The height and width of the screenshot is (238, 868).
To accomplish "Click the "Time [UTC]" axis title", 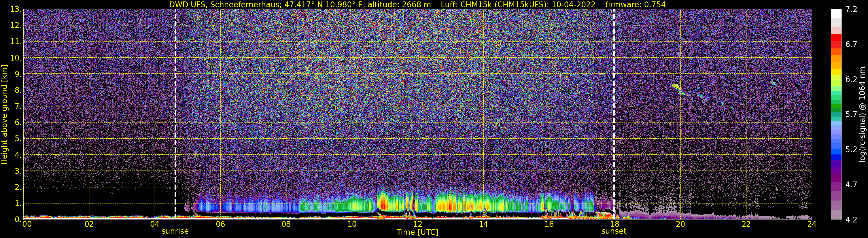I will [417, 232].
